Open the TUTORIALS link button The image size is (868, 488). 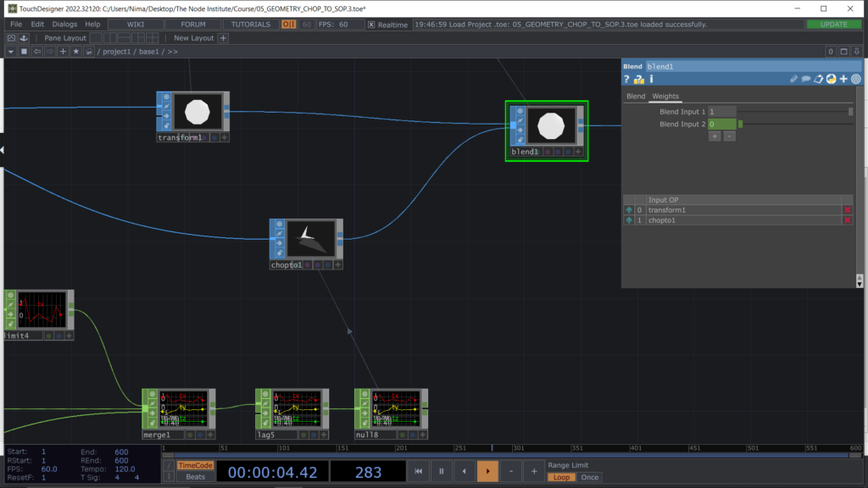(x=251, y=25)
